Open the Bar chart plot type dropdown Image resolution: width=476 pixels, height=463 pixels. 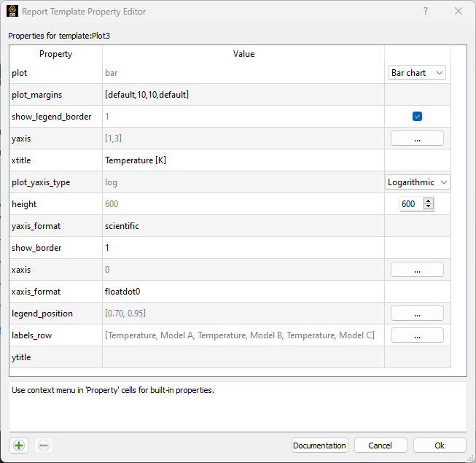point(417,73)
